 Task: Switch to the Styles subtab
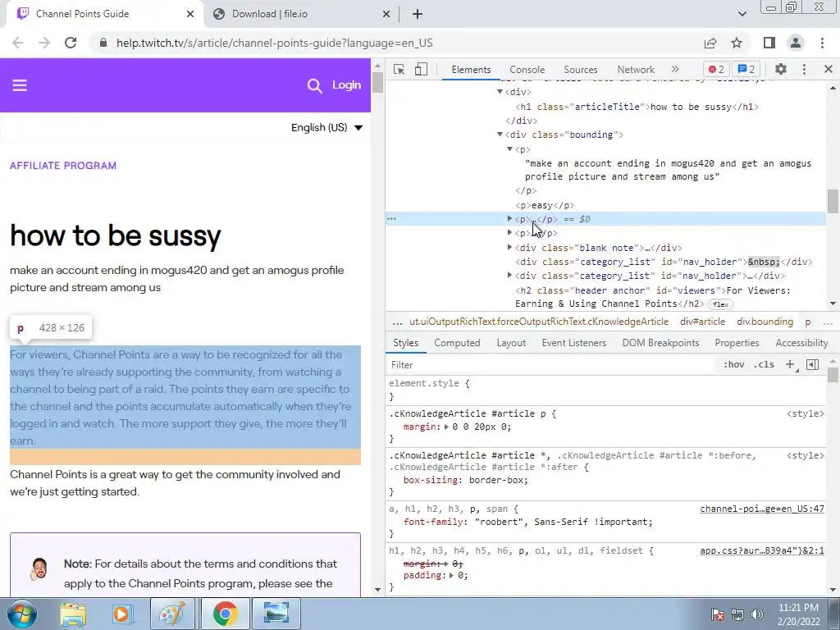pos(405,343)
